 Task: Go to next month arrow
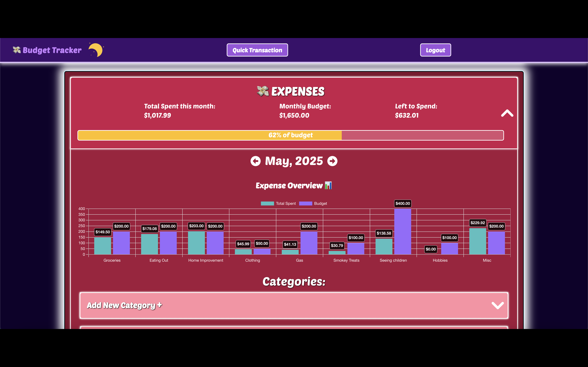click(x=332, y=161)
